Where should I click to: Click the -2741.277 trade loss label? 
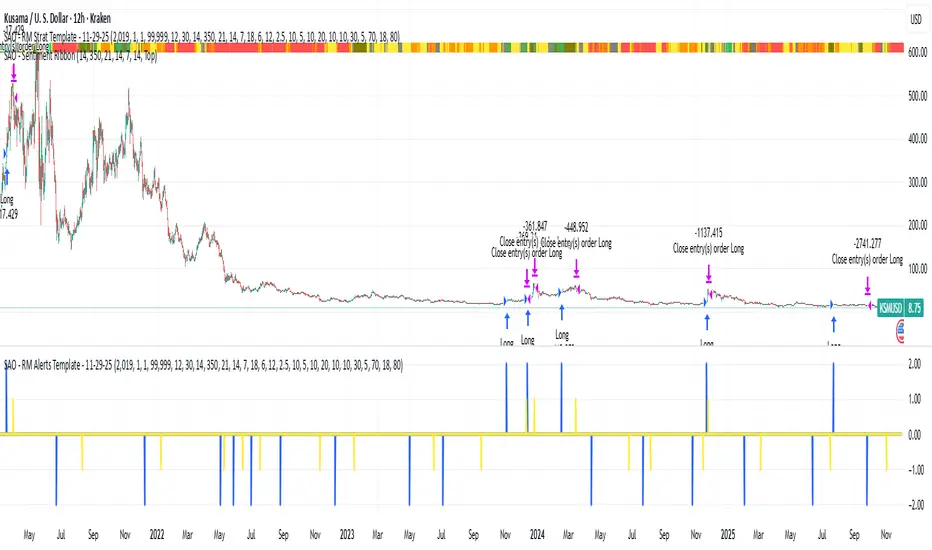coord(867,243)
